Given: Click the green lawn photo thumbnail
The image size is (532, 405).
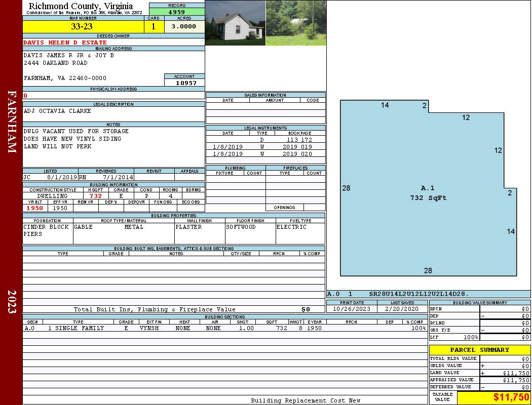Looking at the screenshot, I should 295,23.
